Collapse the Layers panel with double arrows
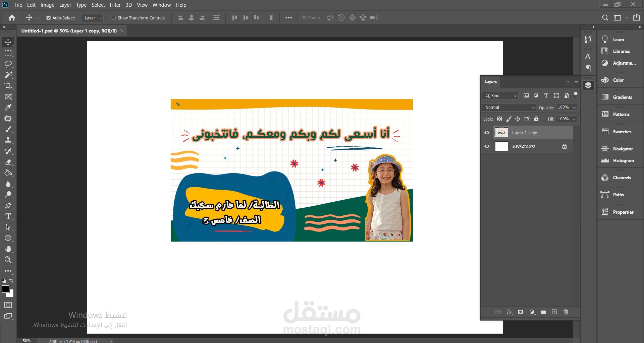This screenshot has height=343, width=644. pos(568,82)
